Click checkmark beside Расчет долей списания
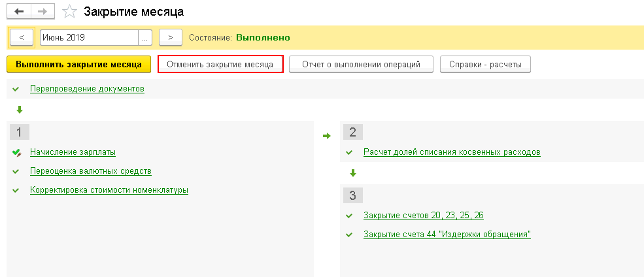The image size is (644, 277). 349,153
